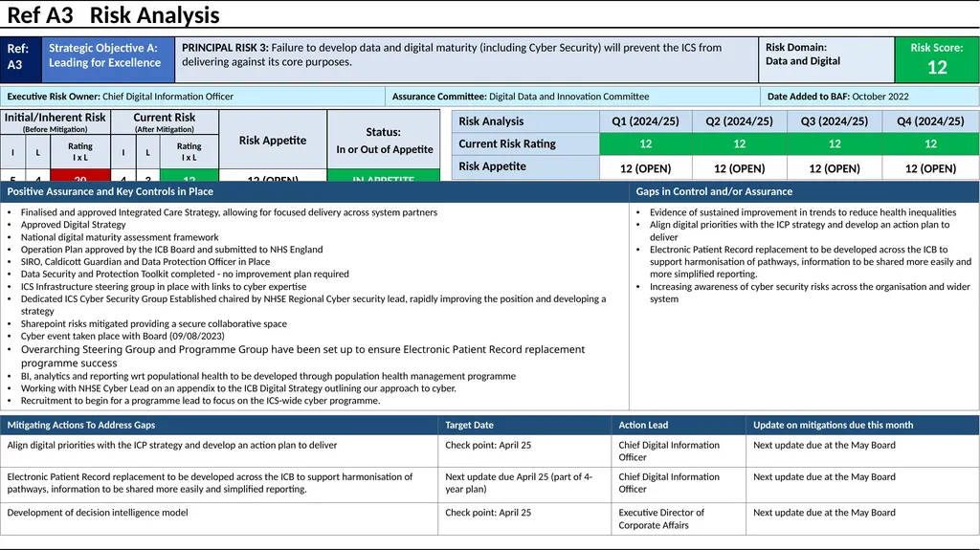Select the 'Q4 (2024/25)' column header
Image resolution: width=980 pixels, height=550 pixels.
(x=930, y=121)
